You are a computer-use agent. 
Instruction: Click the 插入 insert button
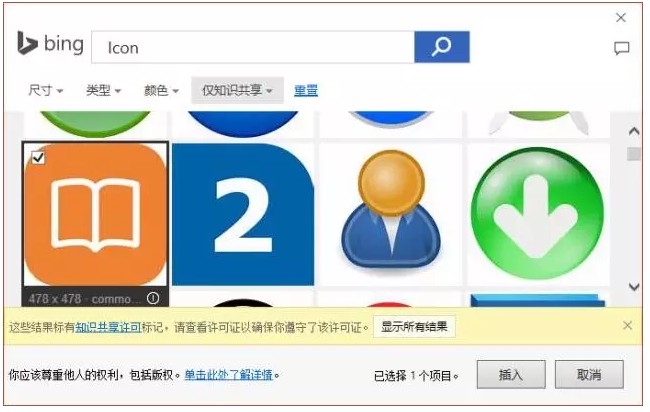click(511, 375)
